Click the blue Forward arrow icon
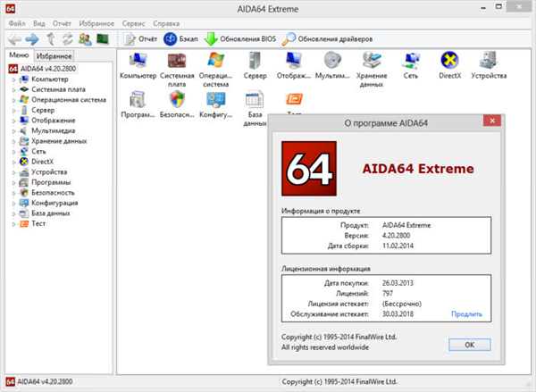 [32, 39]
